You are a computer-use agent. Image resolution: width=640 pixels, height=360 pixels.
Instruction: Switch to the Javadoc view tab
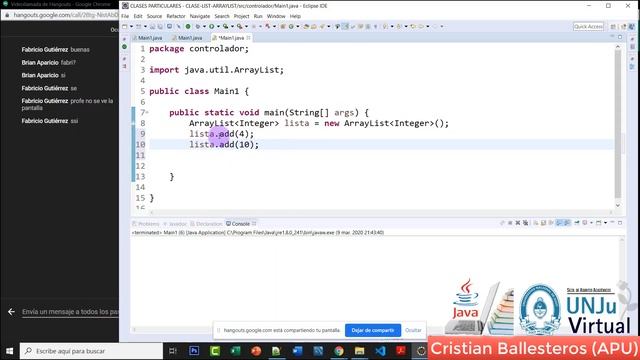click(175, 224)
